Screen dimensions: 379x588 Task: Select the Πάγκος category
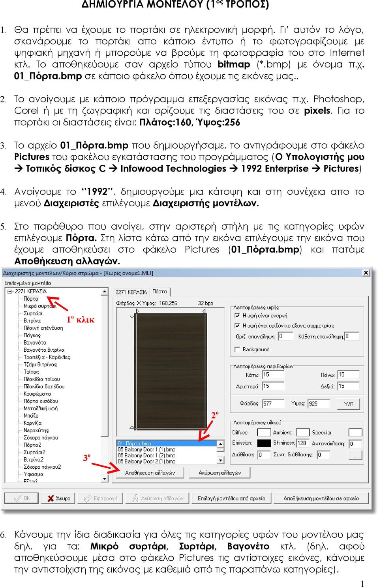tap(32, 335)
